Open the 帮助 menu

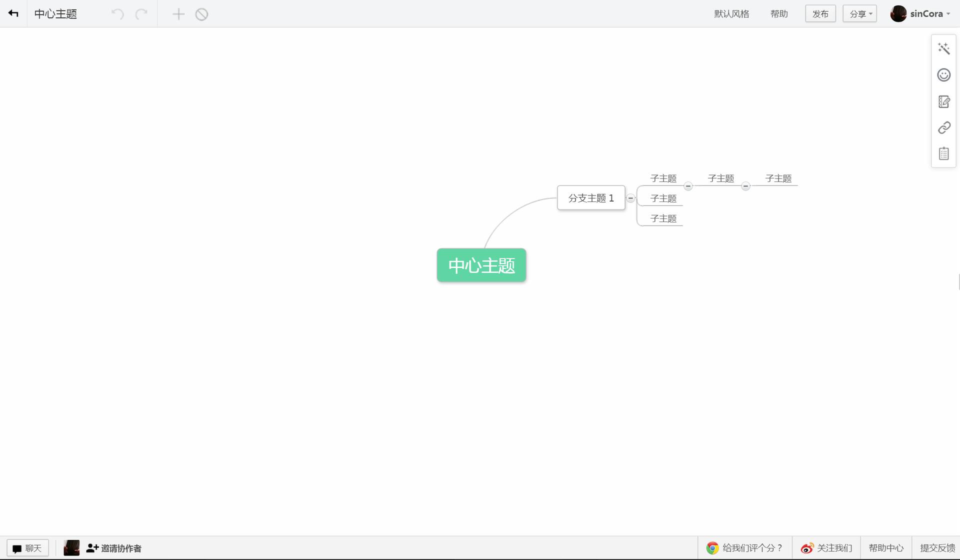tap(779, 14)
